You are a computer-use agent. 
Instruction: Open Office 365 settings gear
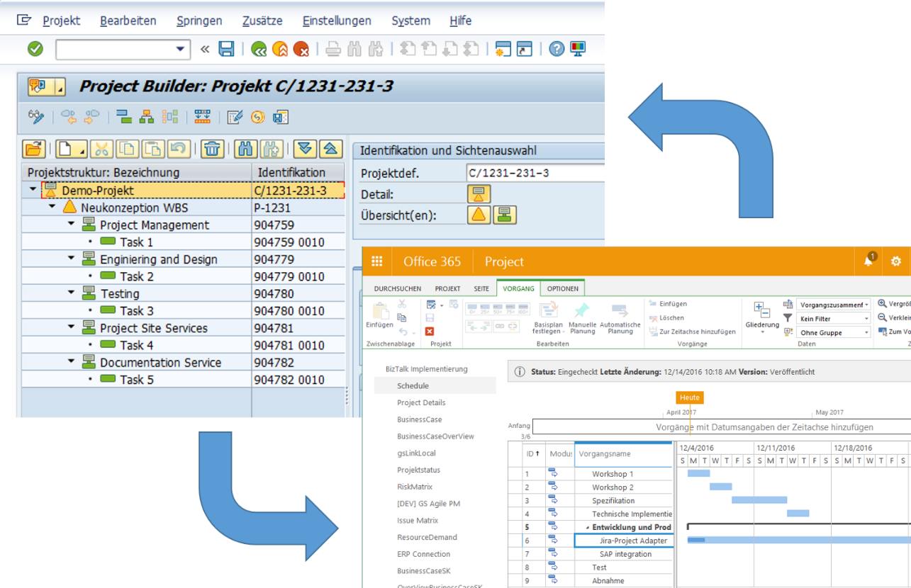[x=896, y=261]
